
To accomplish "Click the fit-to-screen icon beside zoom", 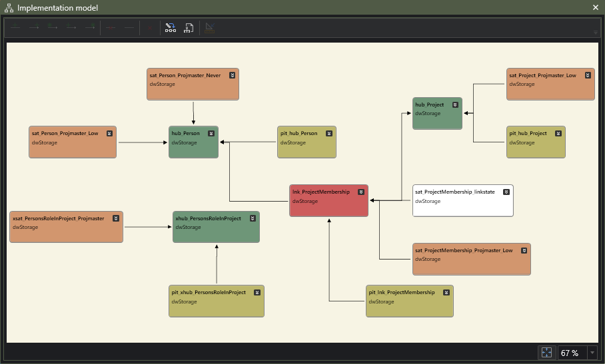I will [546, 353].
